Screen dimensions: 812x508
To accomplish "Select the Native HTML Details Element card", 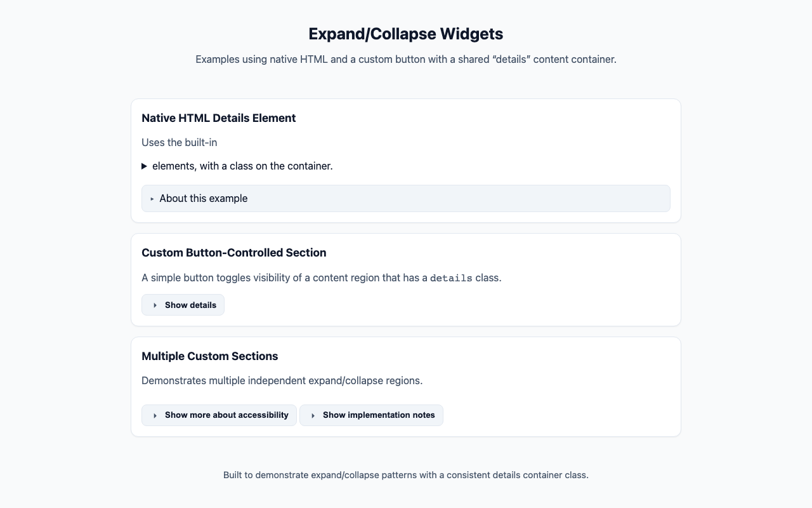I will 218,118.
